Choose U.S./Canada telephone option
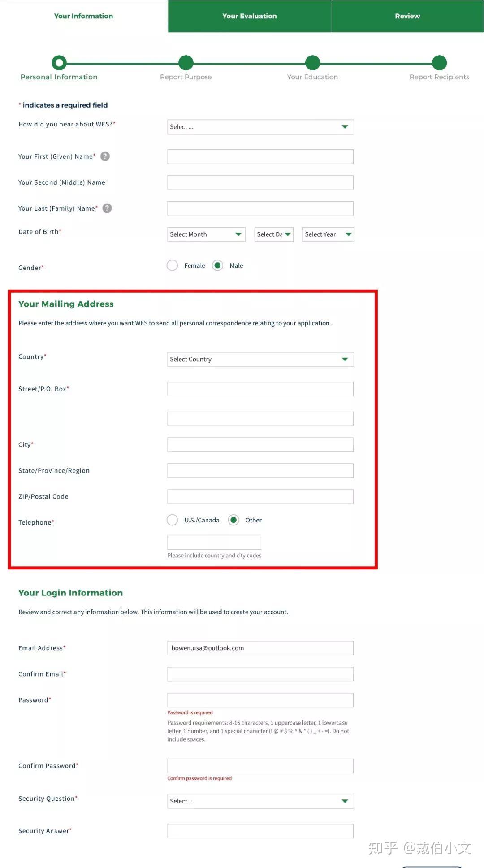 coord(173,520)
